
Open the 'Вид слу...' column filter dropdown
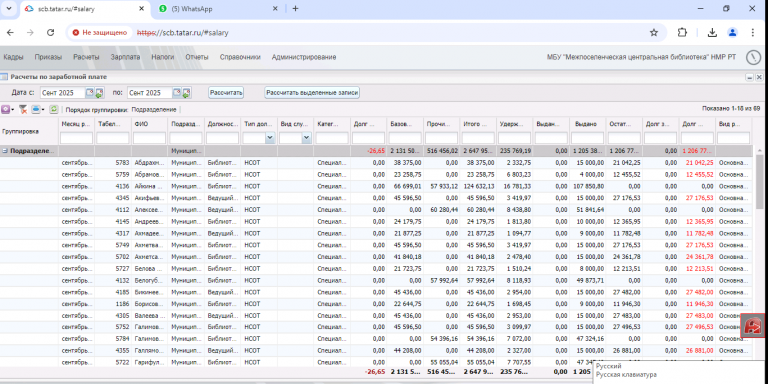pos(307,139)
